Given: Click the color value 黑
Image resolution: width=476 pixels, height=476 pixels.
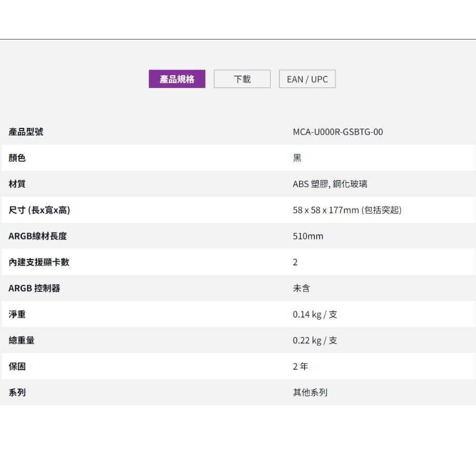Looking at the screenshot, I should [x=295, y=158].
